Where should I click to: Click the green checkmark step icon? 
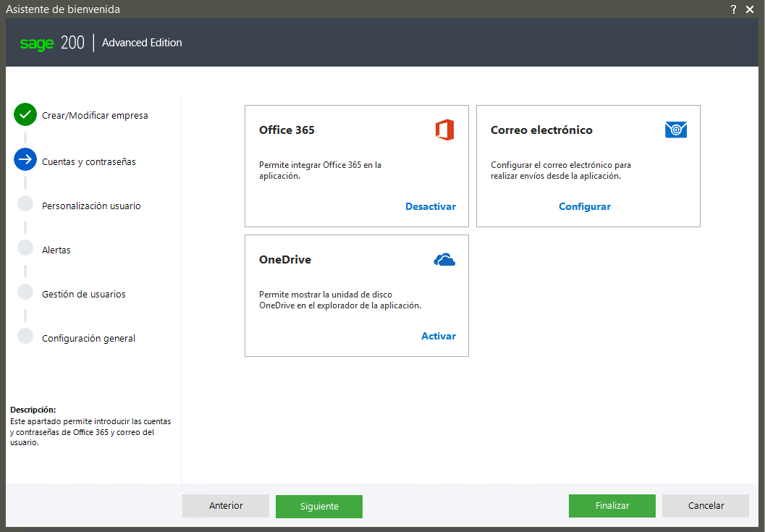(x=25, y=114)
